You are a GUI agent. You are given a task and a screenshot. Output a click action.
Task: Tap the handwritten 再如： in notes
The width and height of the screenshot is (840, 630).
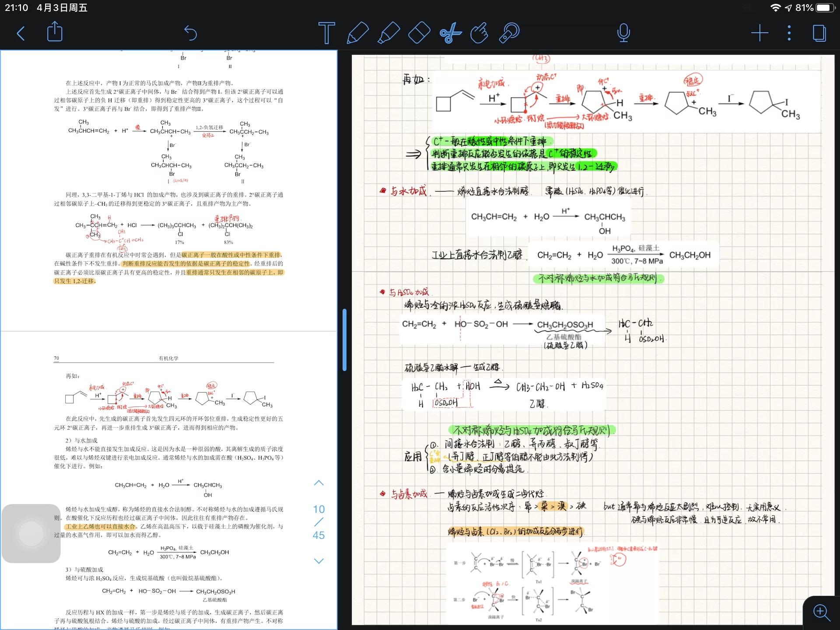click(x=416, y=79)
